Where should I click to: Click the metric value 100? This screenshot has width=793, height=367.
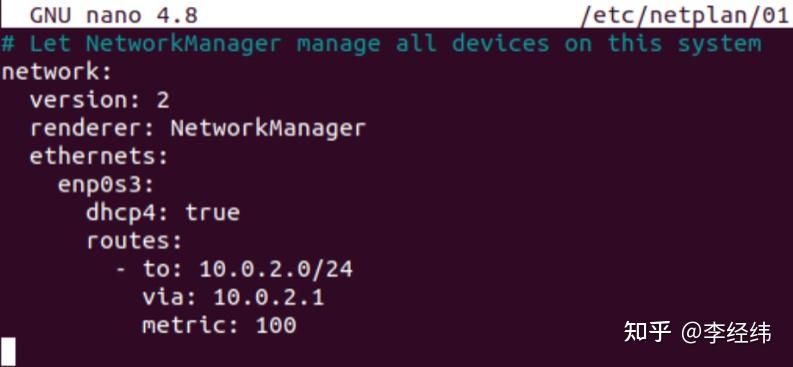(276, 326)
